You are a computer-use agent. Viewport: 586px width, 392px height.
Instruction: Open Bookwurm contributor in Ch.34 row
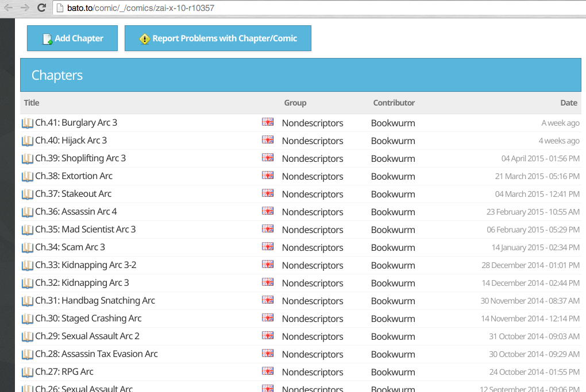coord(392,247)
